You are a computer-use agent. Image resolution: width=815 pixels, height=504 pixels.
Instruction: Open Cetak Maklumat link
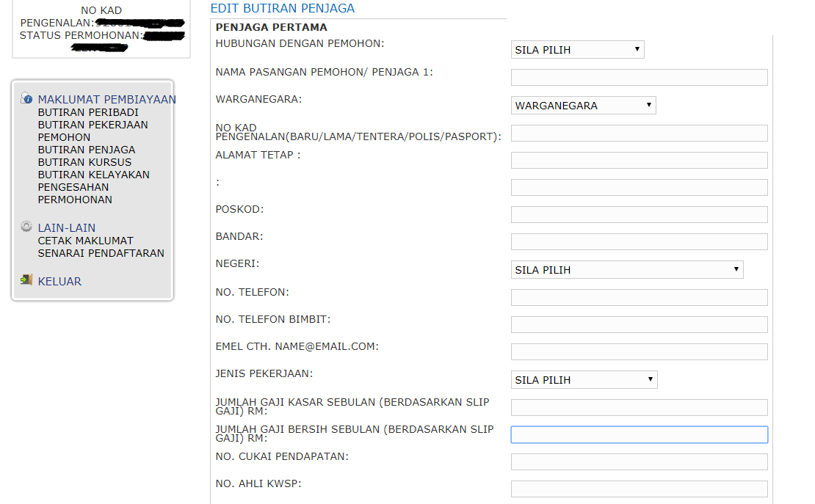coord(85,241)
